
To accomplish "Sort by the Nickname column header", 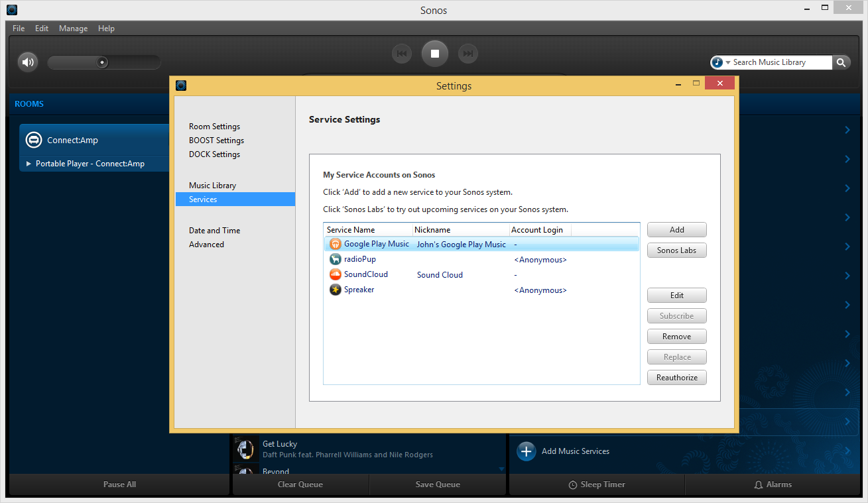I will tap(460, 230).
